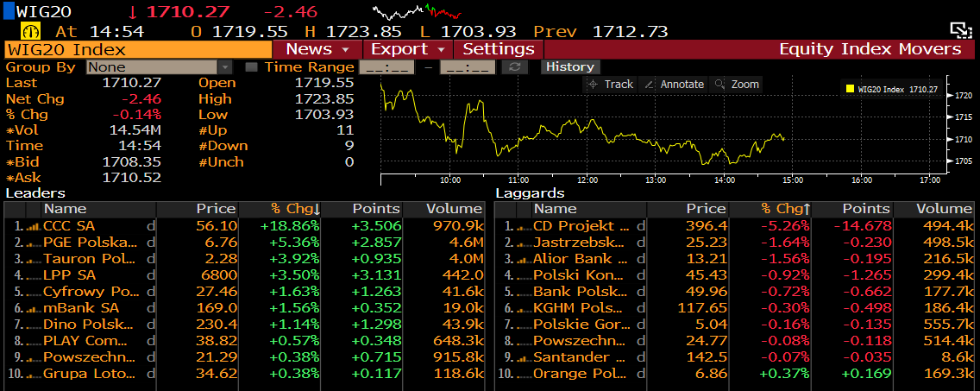Enable the Time Range checkbox
The image size is (980, 391).
point(251,67)
